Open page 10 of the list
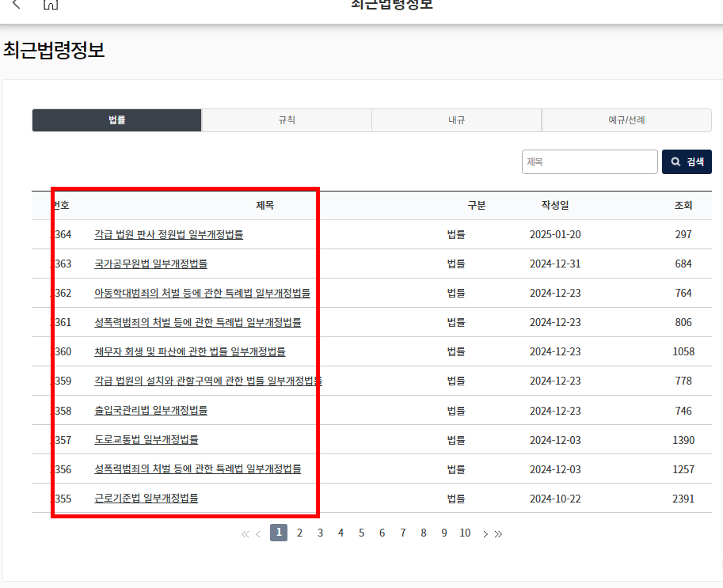This screenshot has width=723, height=588. (465, 533)
